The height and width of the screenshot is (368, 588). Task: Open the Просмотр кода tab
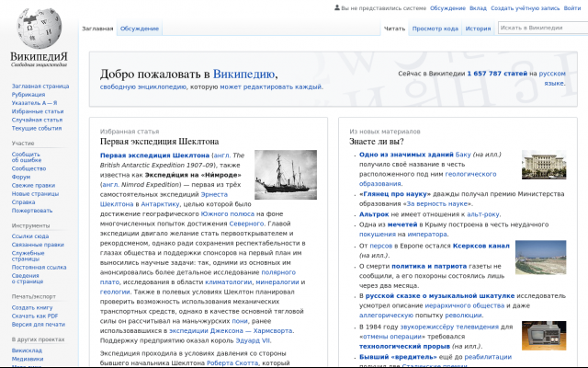(435, 29)
